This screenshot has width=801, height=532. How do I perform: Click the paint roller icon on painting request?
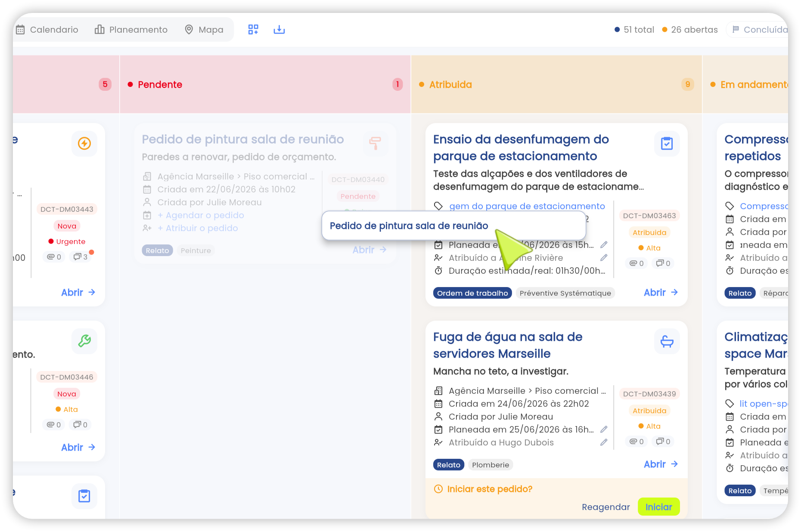375,143
